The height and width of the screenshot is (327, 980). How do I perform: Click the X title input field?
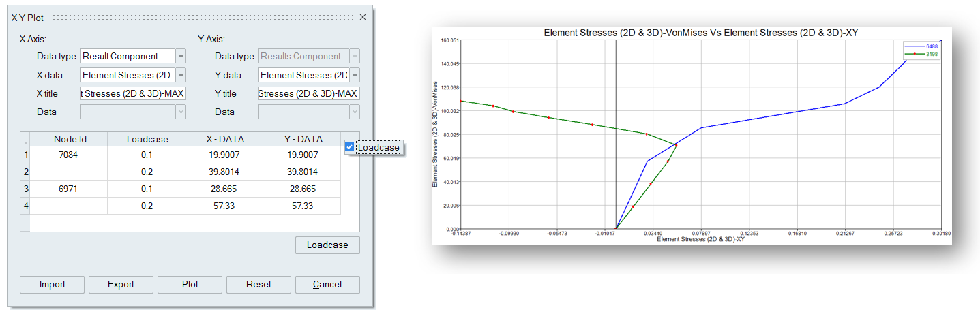pos(133,94)
